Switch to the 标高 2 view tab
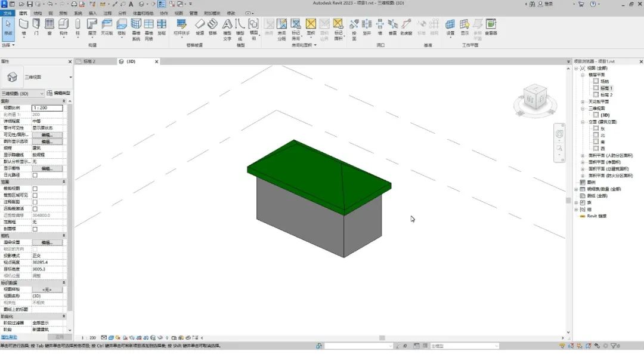644x363 pixels. click(89, 61)
